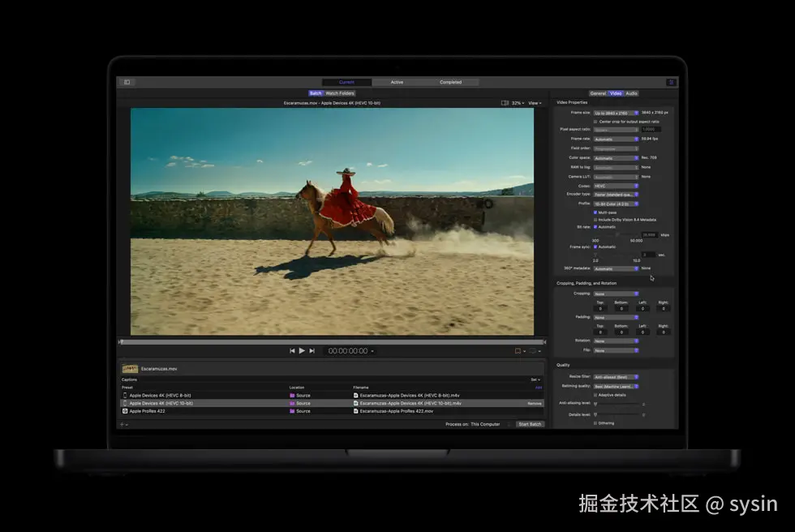Click the Add link beside the Filename header
The width and height of the screenshot is (795, 532).
539,388
